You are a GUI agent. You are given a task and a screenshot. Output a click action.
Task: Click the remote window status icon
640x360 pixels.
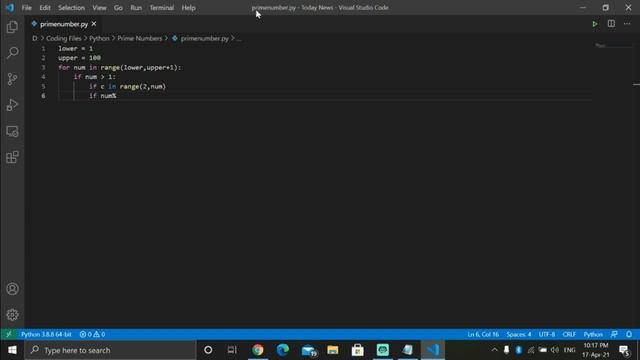(9, 334)
